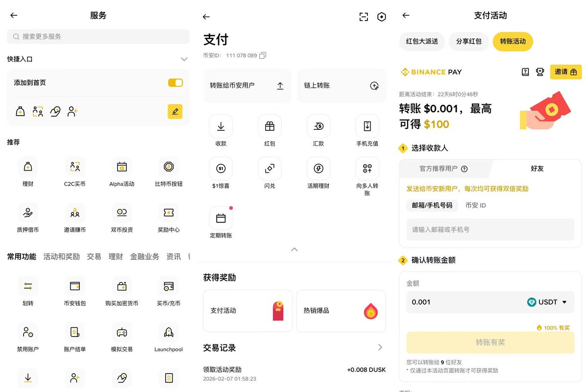588x392 pixels.
Task: Open the 理财 icon under 推荐
Action: tap(28, 167)
